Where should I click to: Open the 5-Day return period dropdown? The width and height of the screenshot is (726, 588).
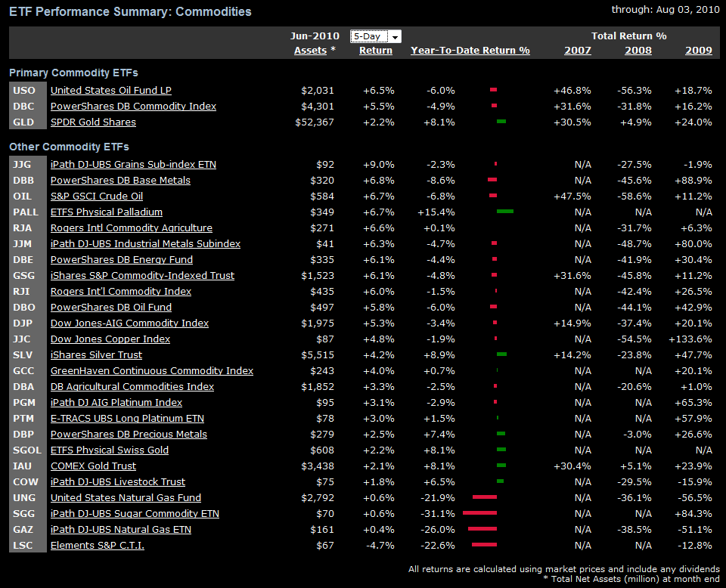tap(376, 36)
